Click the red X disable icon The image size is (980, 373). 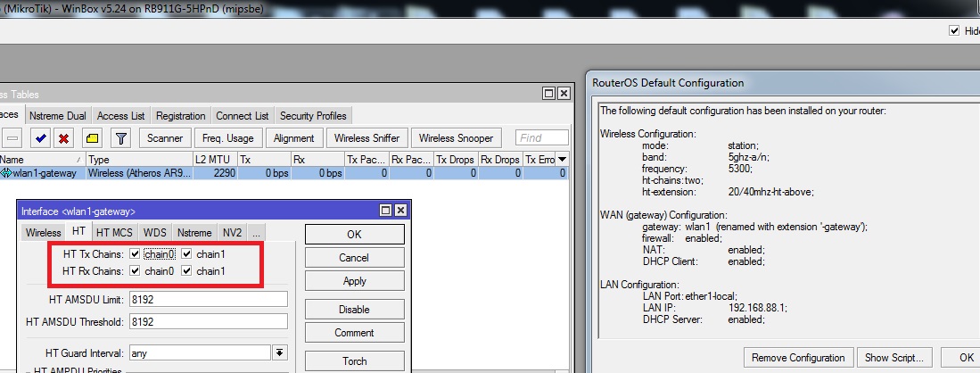coord(63,138)
